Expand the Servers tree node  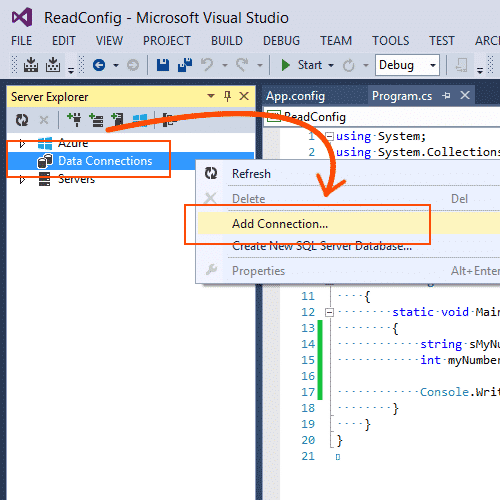(22, 180)
